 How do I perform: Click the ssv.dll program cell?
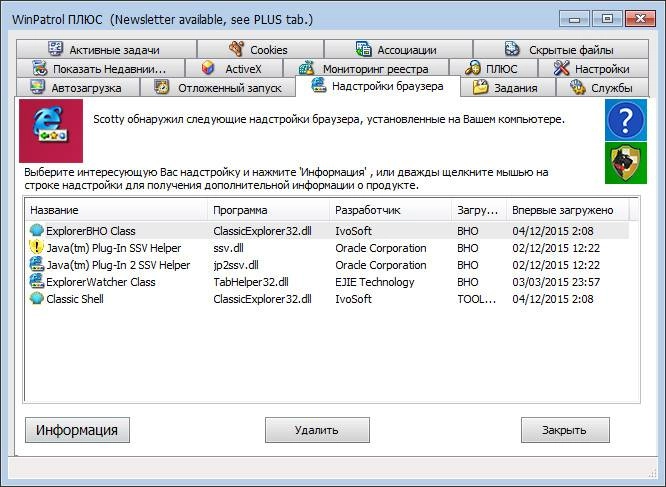click(x=229, y=248)
